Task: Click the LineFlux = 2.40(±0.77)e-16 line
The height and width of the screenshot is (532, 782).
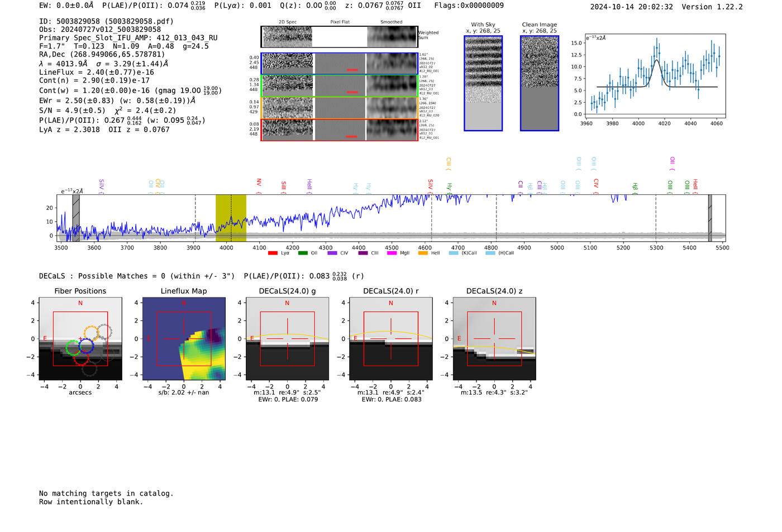Action: click(97, 73)
